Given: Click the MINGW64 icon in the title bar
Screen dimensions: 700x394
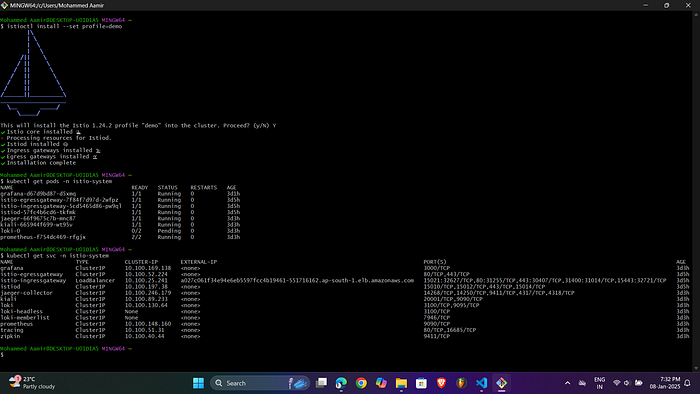Looking at the screenshot, I should click(x=4, y=5).
